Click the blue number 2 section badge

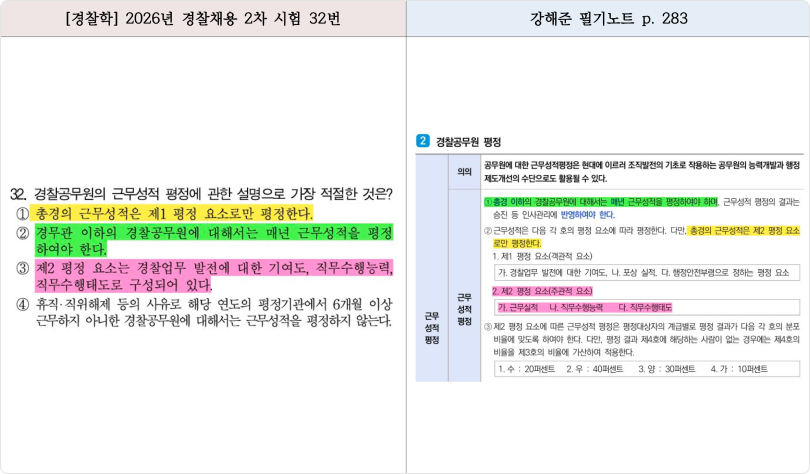click(x=423, y=141)
